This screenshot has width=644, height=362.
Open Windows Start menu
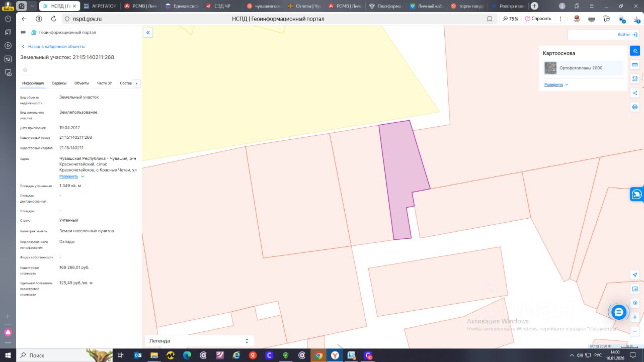pyautogui.click(x=8, y=355)
